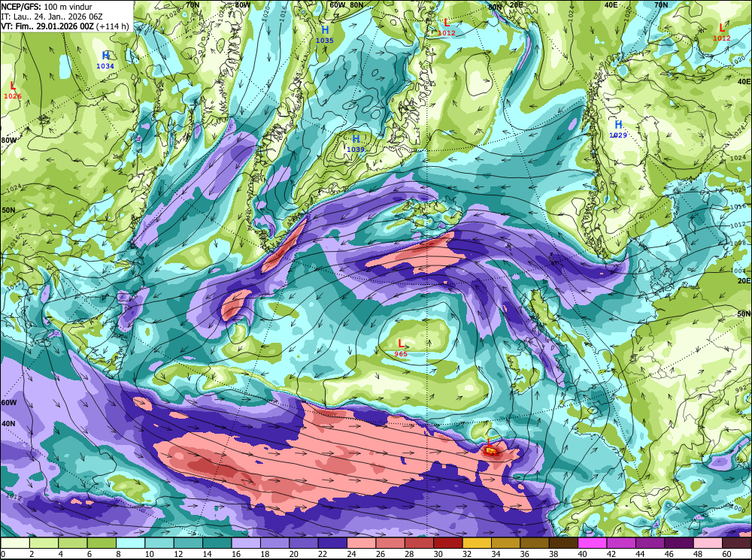Click the dark red legend swatch between 30 and 32
The width and height of the screenshot is (752, 560).
click(x=448, y=543)
